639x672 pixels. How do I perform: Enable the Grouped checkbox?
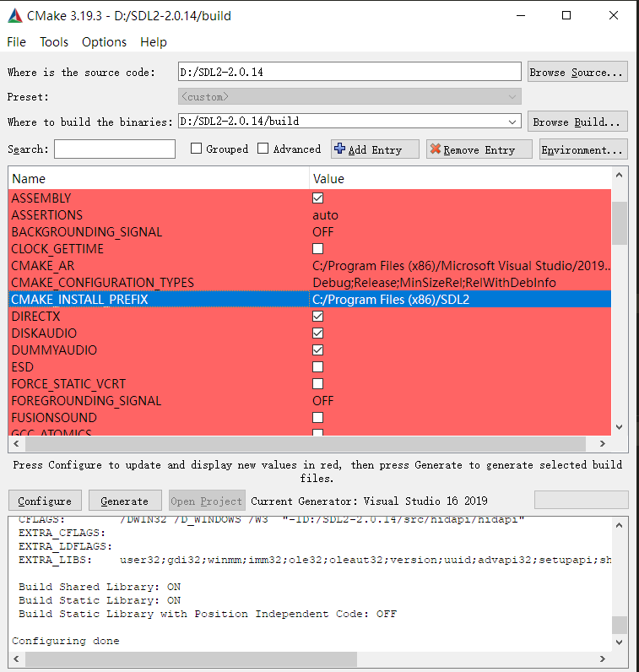pos(197,149)
